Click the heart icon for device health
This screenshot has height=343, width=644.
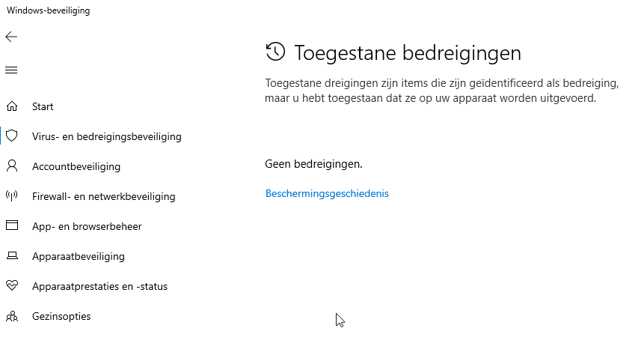coord(12,285)
